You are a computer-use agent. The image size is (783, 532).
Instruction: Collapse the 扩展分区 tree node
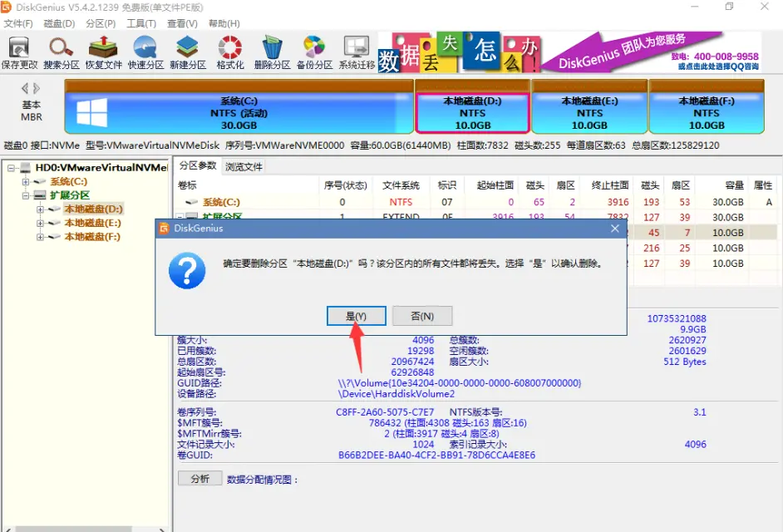(x=26, y=195)
